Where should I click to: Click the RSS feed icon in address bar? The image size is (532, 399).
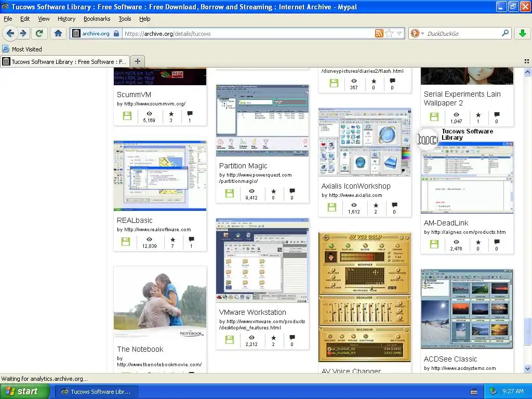tap(379, 33)
